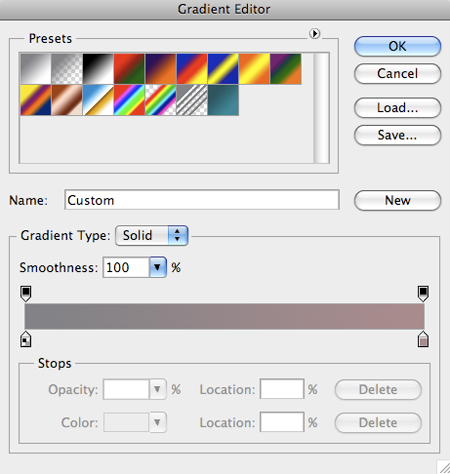Select the left opacity stop above gradient bar
This screenshot has width=450, height=474.
point(26,294)
